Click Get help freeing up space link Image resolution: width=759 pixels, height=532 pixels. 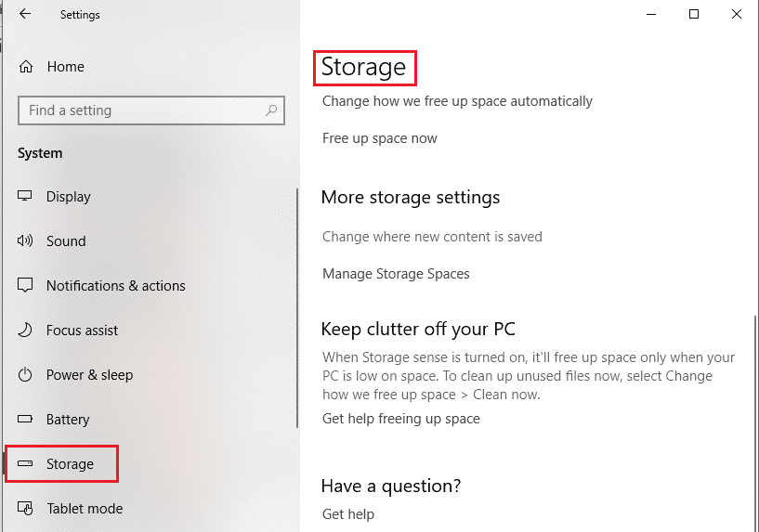(400, 419)
